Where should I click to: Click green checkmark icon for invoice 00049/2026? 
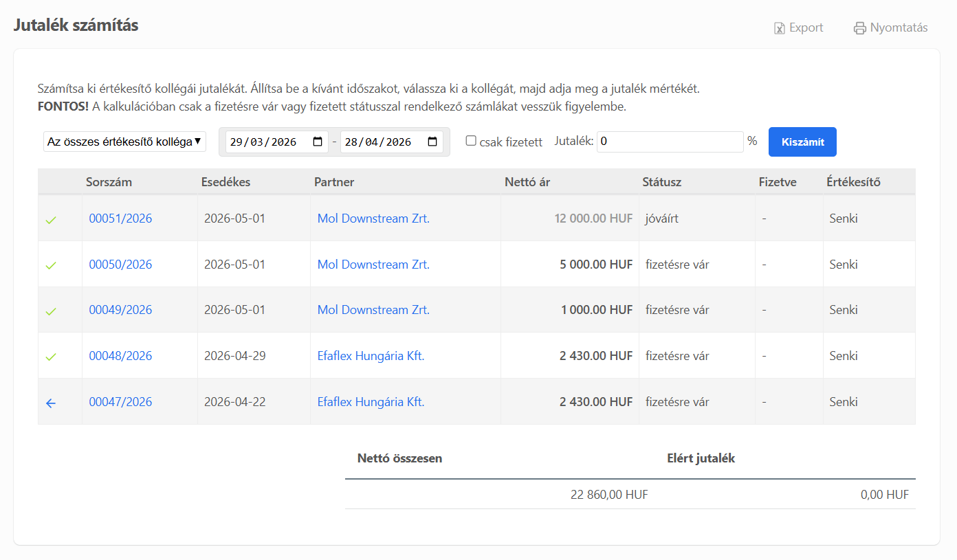[50, 311]
